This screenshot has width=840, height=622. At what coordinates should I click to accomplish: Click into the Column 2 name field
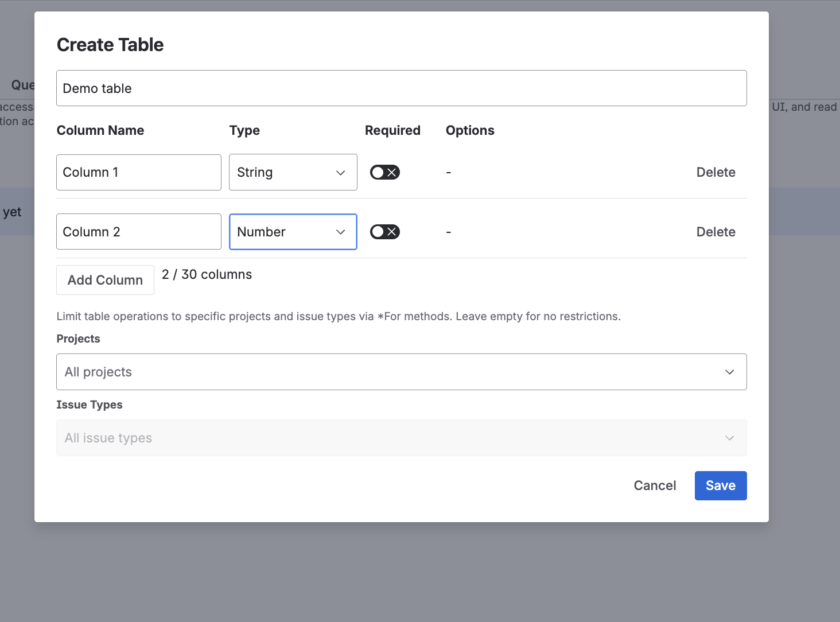[x=139, y=232]
